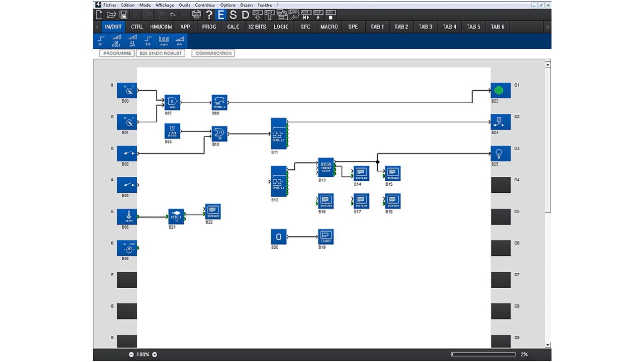Viewport: 644px width, 362px height.
Task: Click the memory usage progress bar
Action: (x=483, y=354)
